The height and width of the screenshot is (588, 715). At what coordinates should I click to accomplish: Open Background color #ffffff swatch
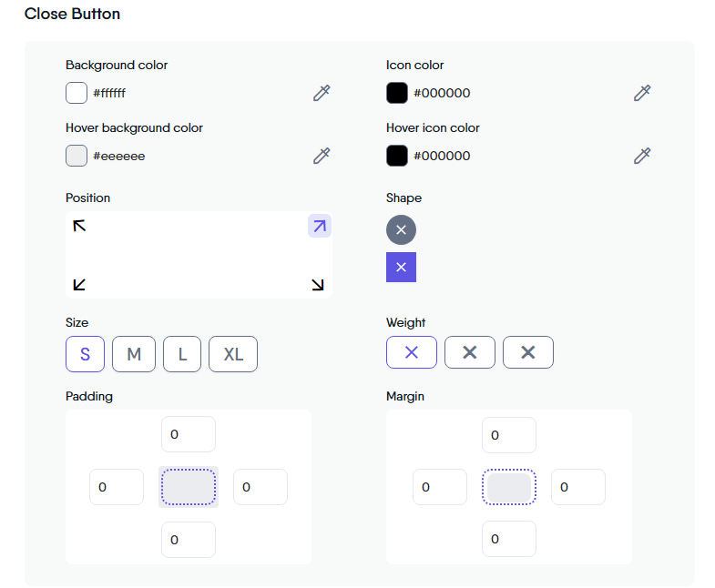(77, 93)
